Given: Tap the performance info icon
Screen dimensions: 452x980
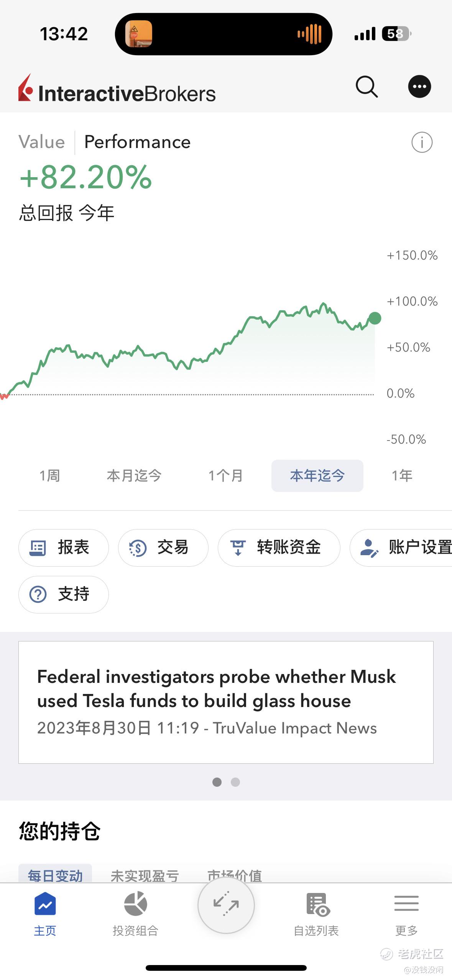Looking at the screenshot, I should 422,142.
